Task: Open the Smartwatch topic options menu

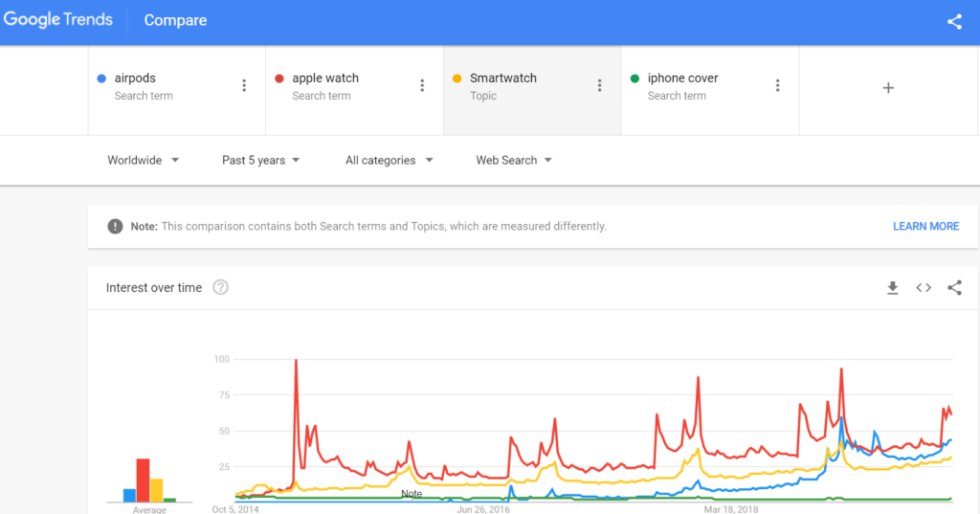Action: tap(599, 86)
